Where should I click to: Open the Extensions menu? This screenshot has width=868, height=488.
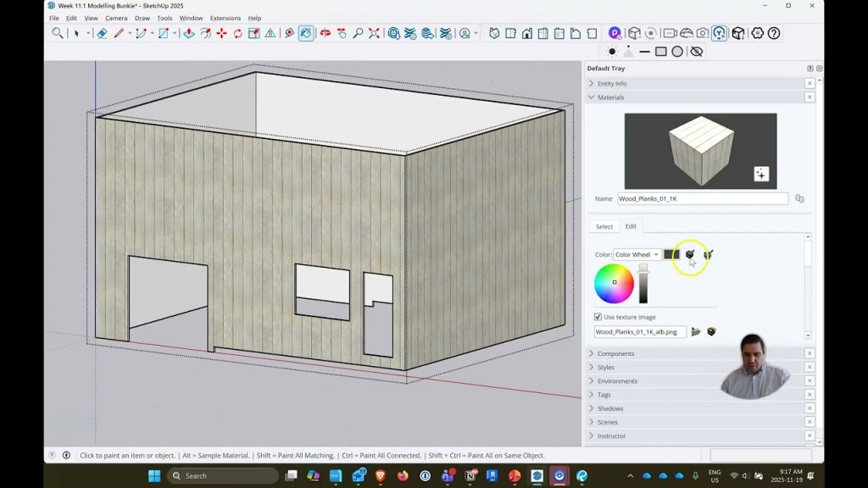tap(225, 18)
